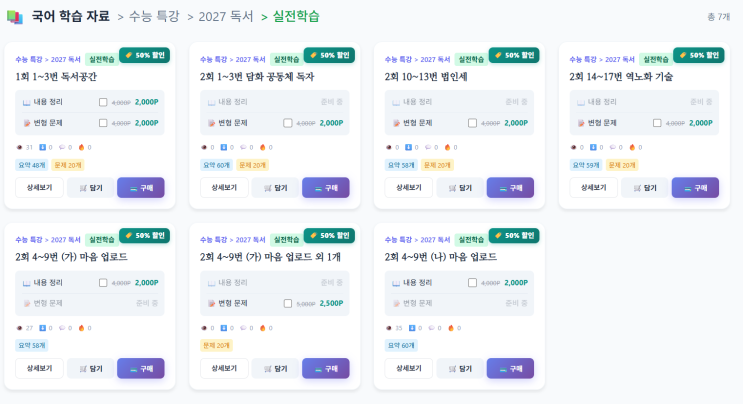Tick the 내용 정리 checkbox for 2회 4~9번 (나) 마음 업로드

(472, 283)
